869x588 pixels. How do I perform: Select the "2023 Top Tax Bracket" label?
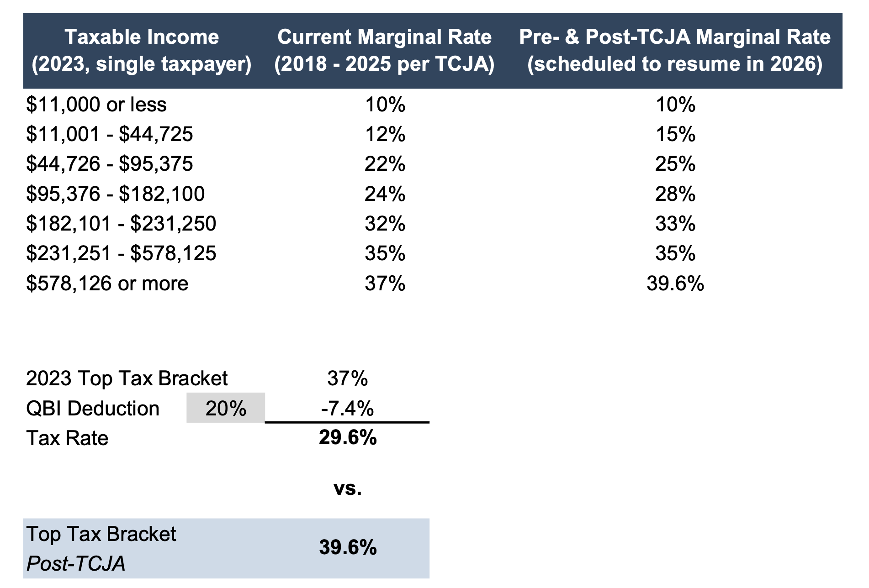127,378
